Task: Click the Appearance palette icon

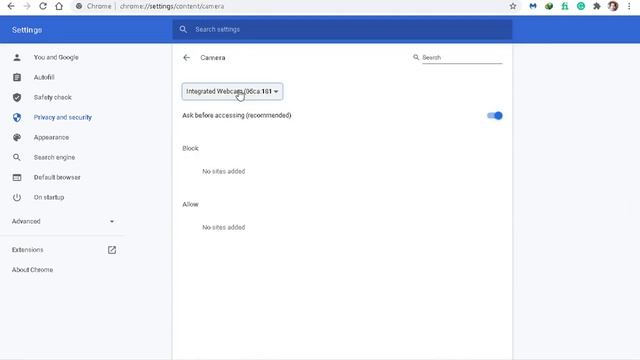Action: pyautogui.click(x=17, y=138)
